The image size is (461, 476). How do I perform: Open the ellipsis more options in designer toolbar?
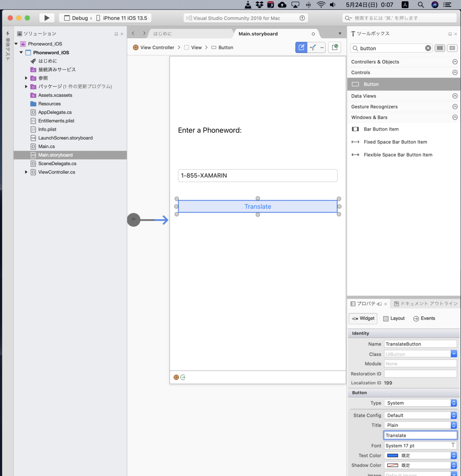(322, 48)
